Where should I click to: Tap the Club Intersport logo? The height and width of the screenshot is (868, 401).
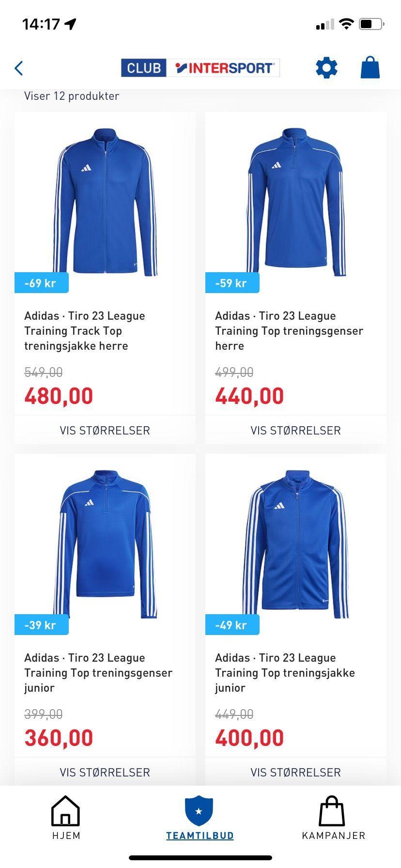200,68
